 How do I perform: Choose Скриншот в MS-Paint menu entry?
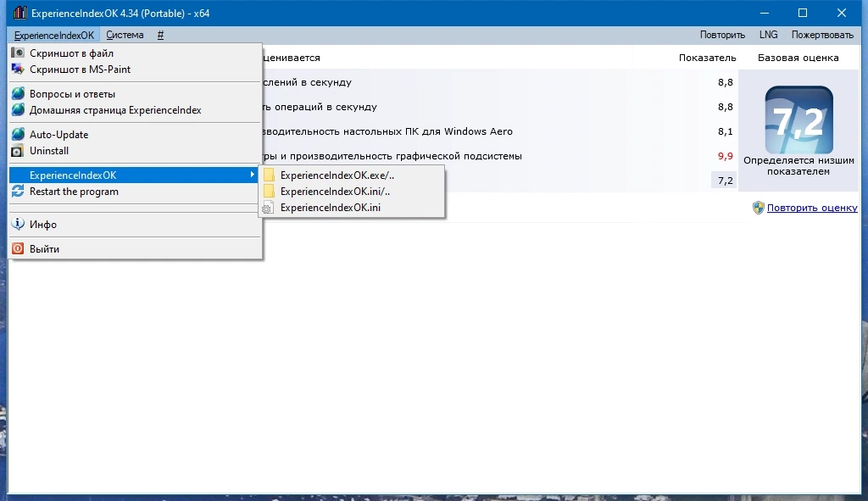(x=135, y=70)
